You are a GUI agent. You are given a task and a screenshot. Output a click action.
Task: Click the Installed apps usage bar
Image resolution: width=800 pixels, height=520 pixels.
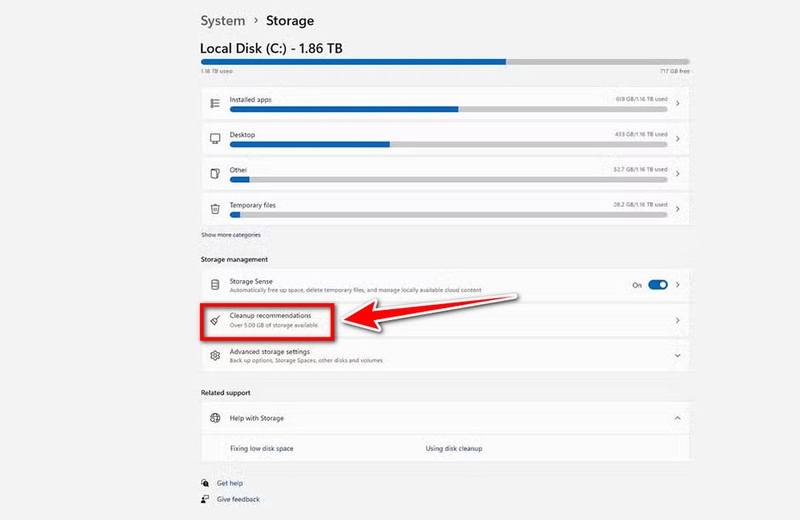pos(448,109)
